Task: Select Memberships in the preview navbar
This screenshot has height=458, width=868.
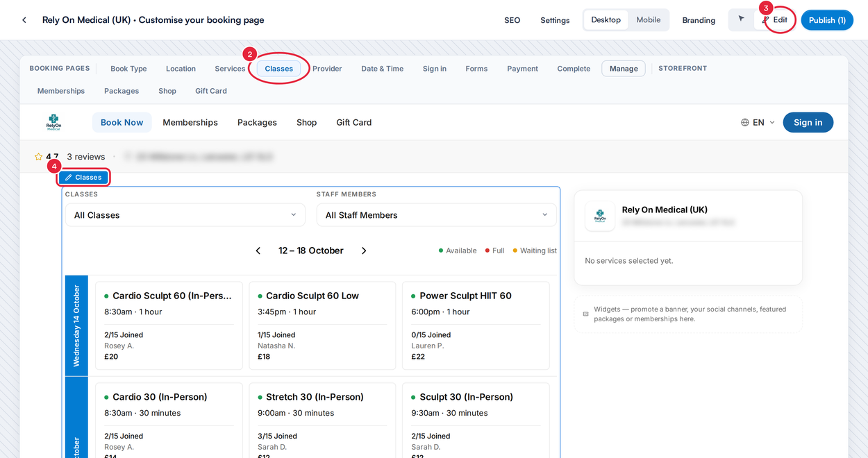Action: coord(190,122)
